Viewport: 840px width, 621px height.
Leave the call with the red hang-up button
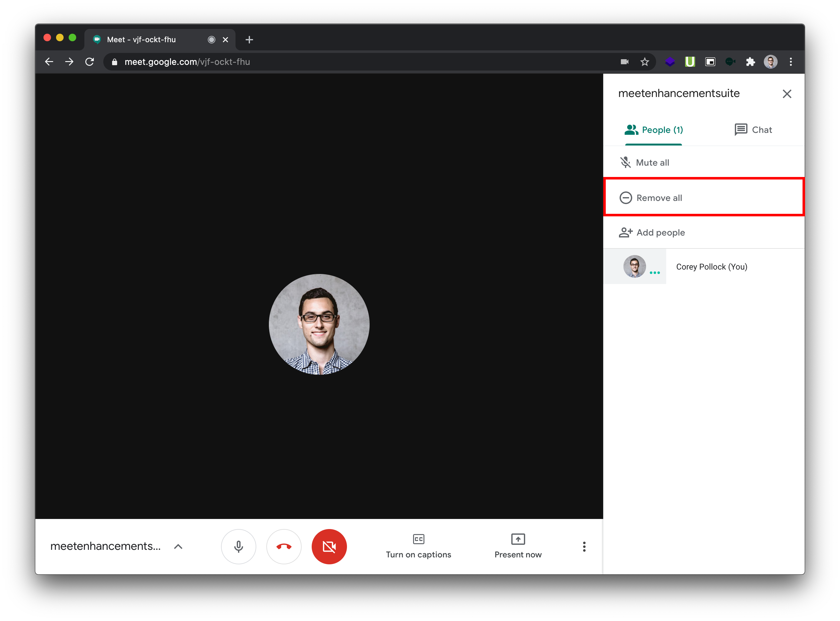284,547
